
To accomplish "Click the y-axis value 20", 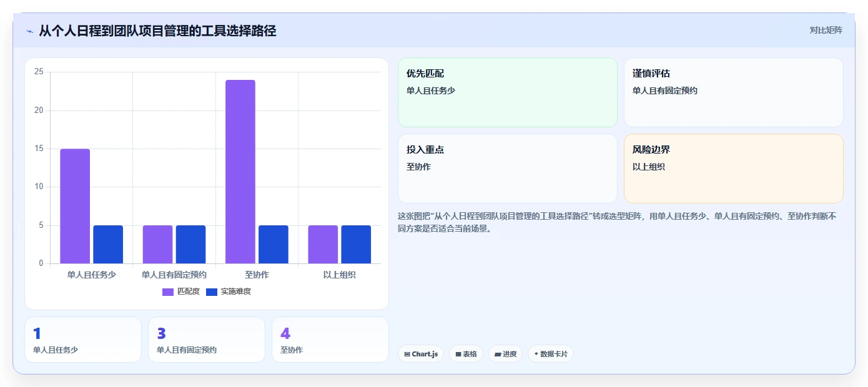I will 39,110.
